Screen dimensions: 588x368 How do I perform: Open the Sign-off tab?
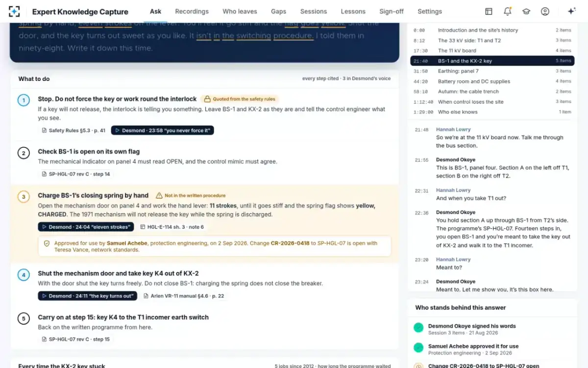pos(392,11)
